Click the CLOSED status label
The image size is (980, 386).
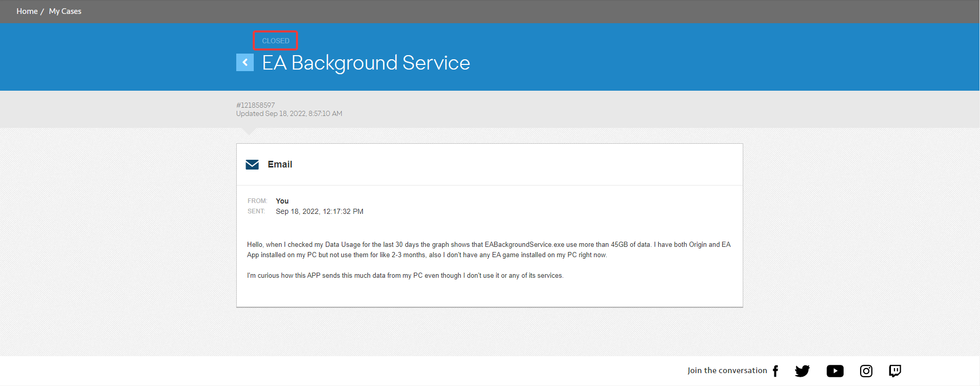pos(275,41)
